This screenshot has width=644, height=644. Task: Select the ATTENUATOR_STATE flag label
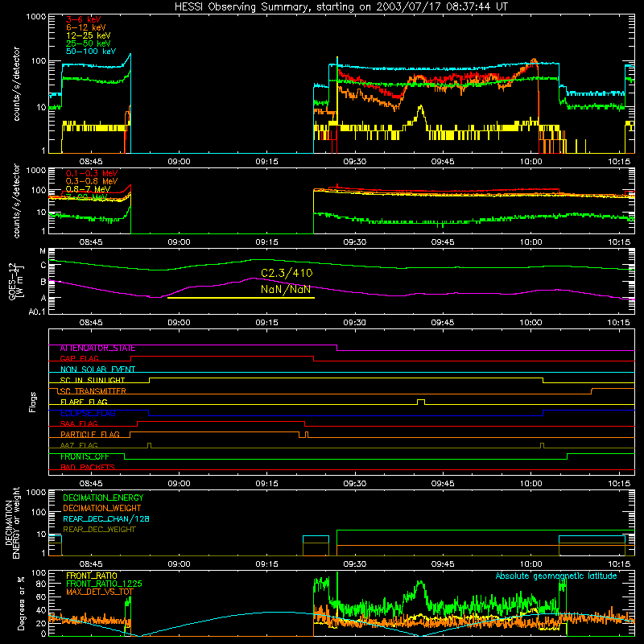[x=97, y=349]
